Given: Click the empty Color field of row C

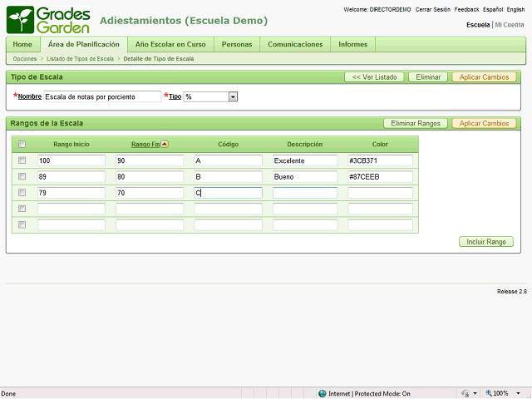Looking at the screenshot, I should (381, 193).
